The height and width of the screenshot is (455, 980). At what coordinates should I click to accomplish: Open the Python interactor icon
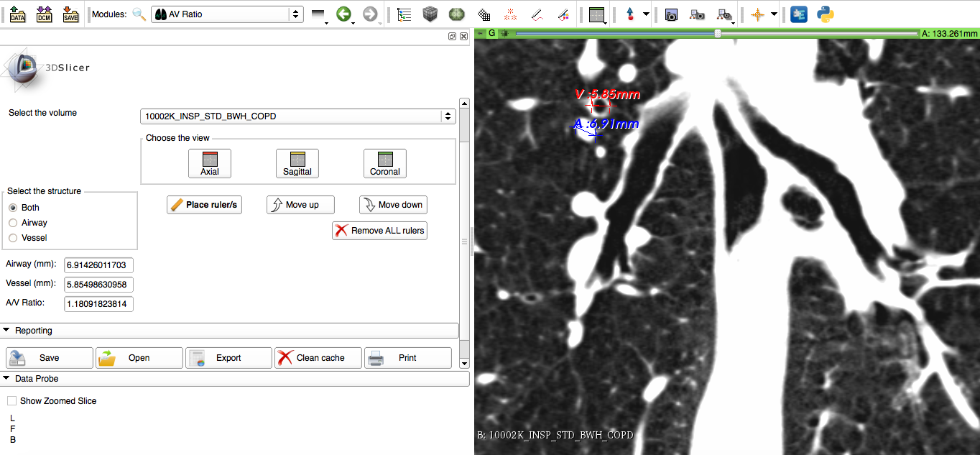825,14
